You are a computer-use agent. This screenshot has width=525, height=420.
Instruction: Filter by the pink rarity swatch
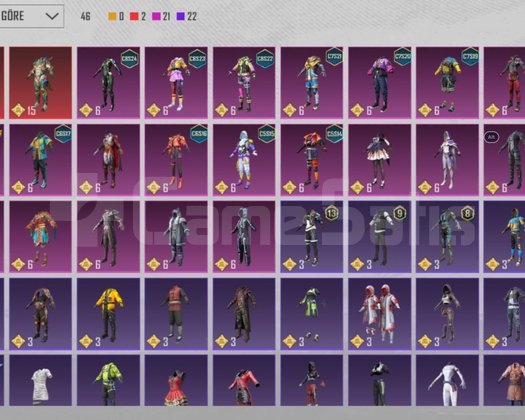156,16
